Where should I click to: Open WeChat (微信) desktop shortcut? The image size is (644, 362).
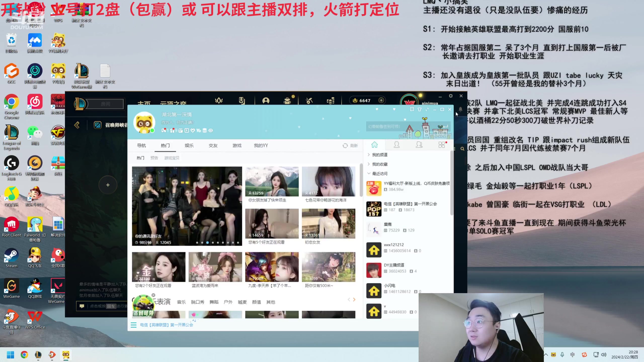[x=35, y=135]
